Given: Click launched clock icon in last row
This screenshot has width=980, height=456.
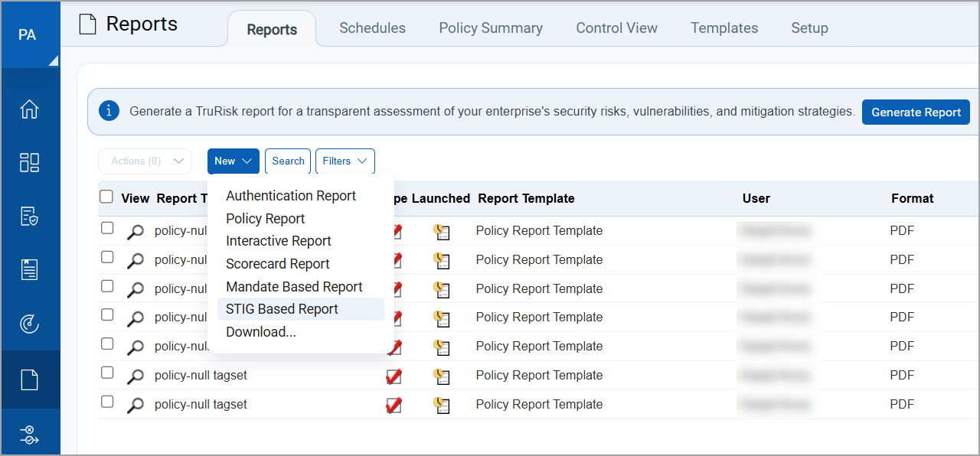Looking at the screenshot, I should (x=442, y=406).
